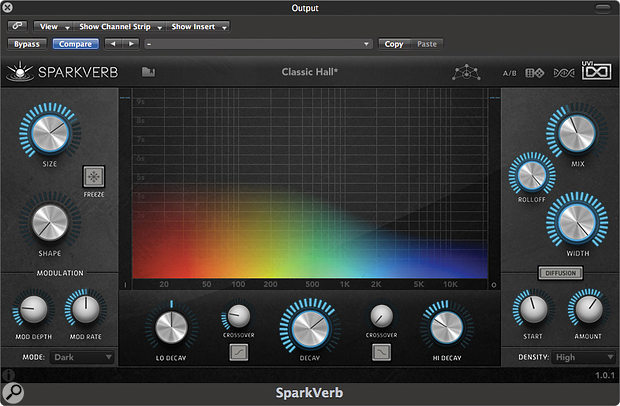The width and height of the screenshot is (620, 406).
Task: Click the SparkVerb footer title
Action: (309, 393)
